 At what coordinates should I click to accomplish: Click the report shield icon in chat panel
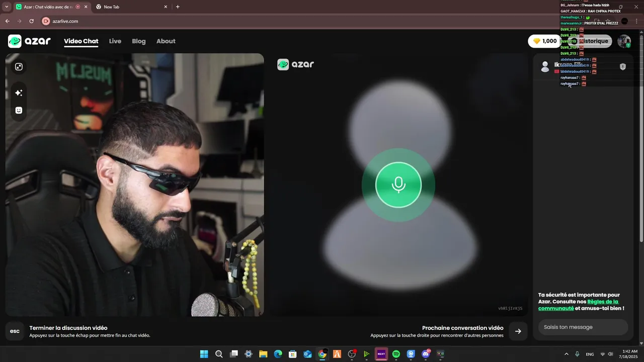point(623,66)
